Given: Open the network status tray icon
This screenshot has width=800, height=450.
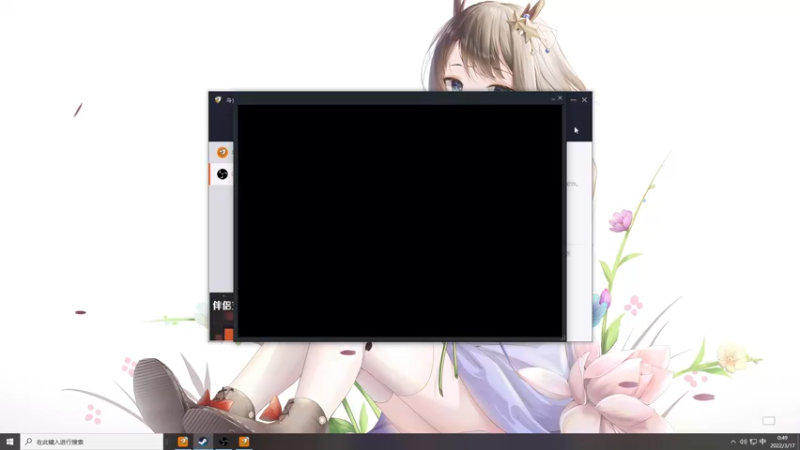Looking at the screenshot, I should (x=753, y=442).
